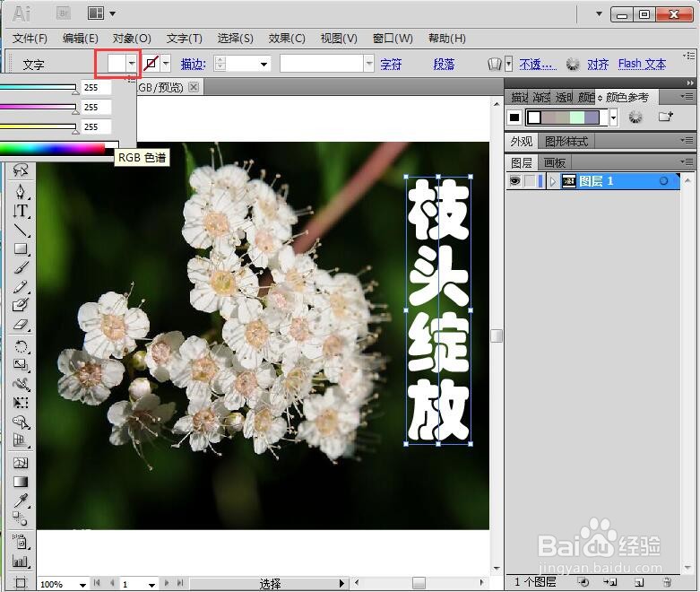Select the Scale tool
This screenshot has height=592, width=700.
coord(21,365)
